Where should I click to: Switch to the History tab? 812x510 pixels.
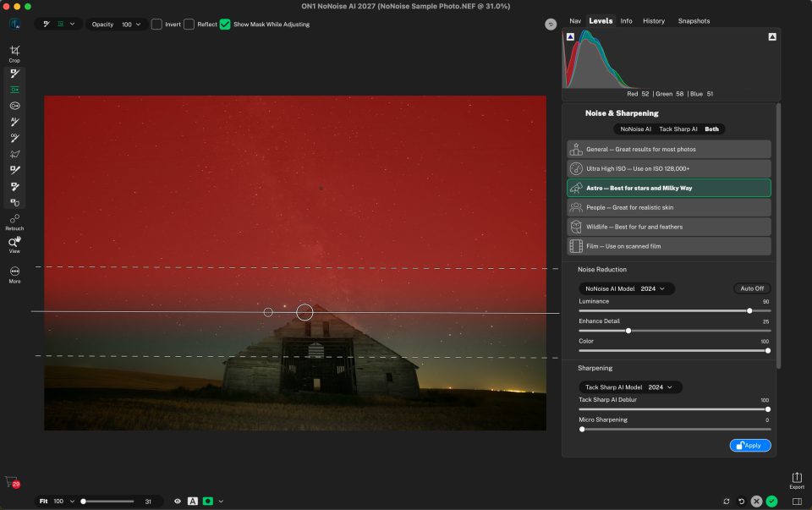(654, 21)
